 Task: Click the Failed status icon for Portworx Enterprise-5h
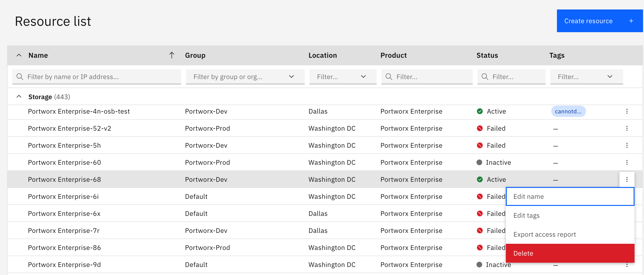pos(480,145)
